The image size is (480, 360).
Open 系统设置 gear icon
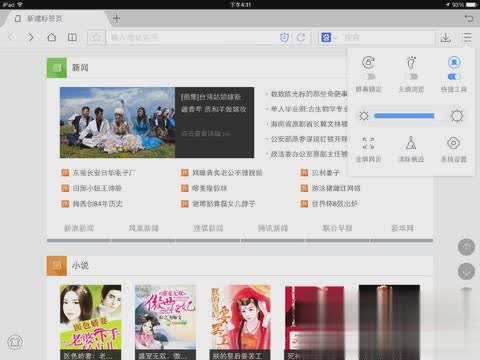[x=454, y=143]
